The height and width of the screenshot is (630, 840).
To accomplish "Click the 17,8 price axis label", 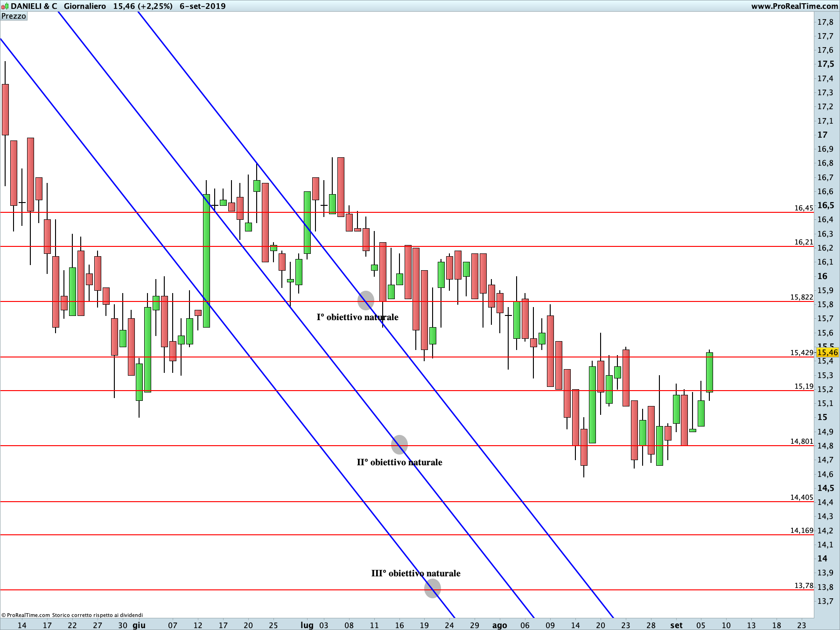I will pyautogui.click(x=825, y=22).
